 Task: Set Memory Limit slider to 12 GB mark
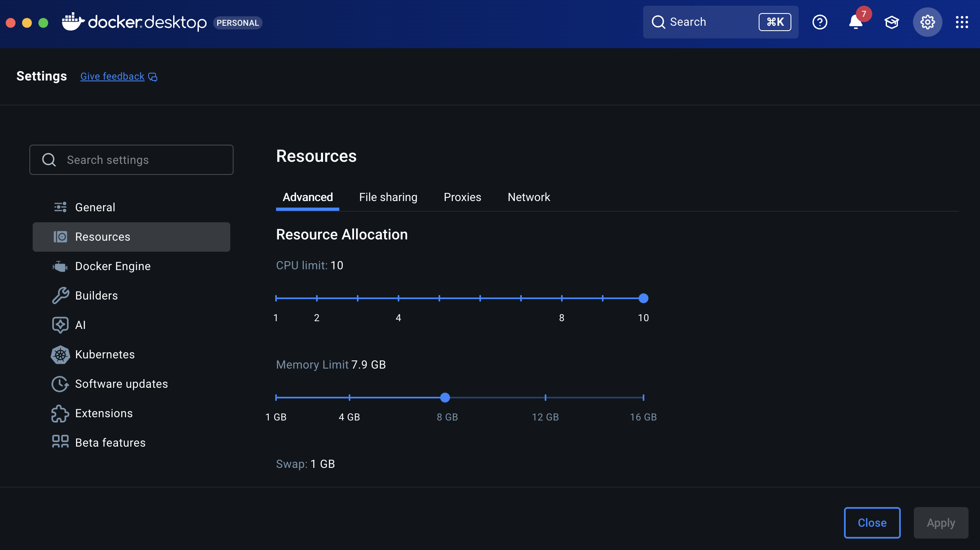click(x=545, y=398)
